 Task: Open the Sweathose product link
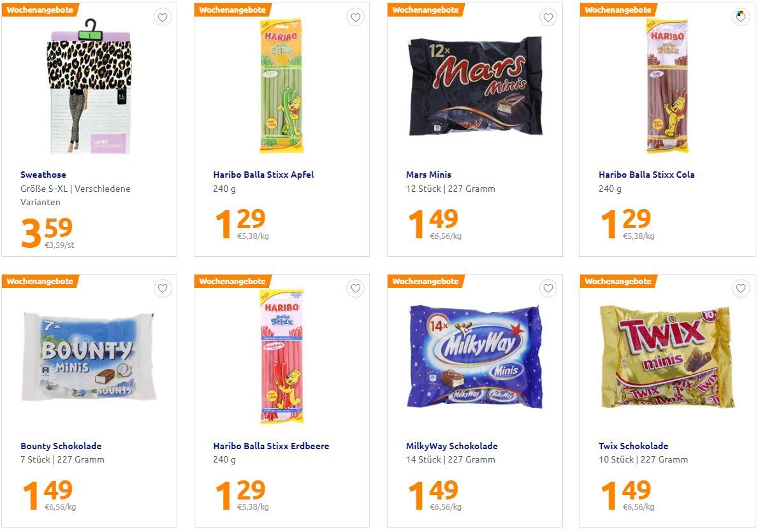coord(43,175)
